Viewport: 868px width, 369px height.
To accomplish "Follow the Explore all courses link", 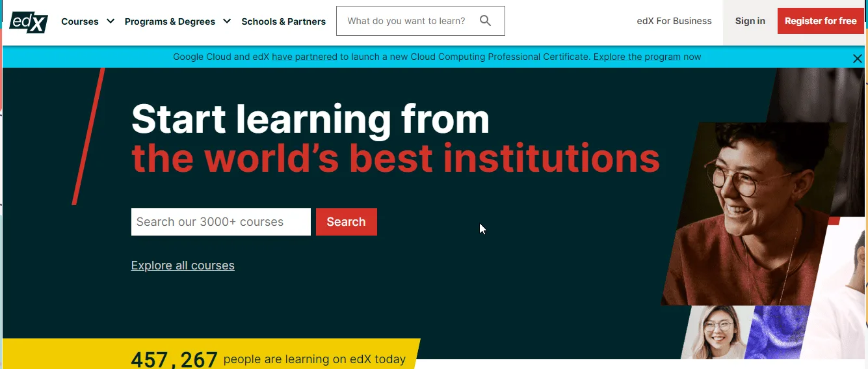I will tap(183, 266).
